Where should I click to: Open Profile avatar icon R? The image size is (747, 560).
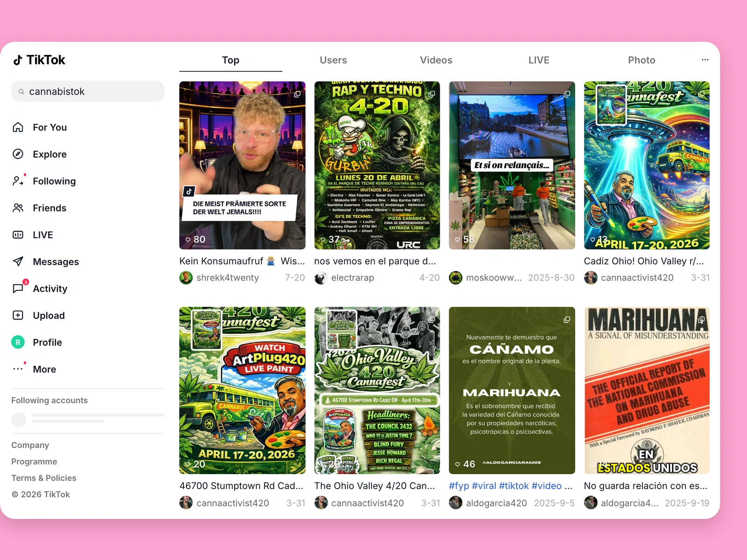click(18, 342)
